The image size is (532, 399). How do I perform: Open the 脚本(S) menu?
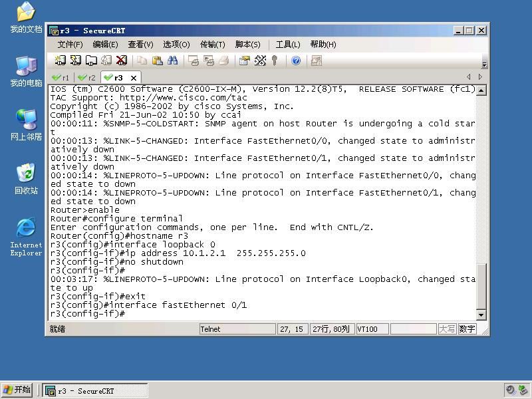tap(247, 45)
